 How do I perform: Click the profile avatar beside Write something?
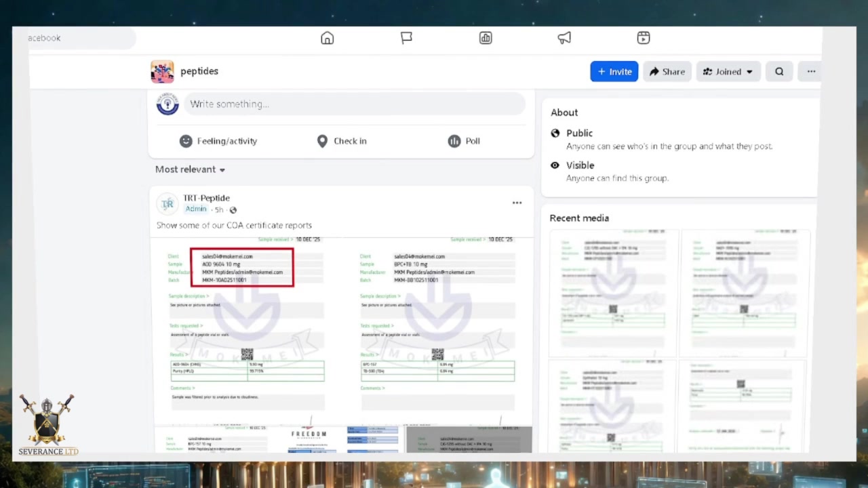167,104
